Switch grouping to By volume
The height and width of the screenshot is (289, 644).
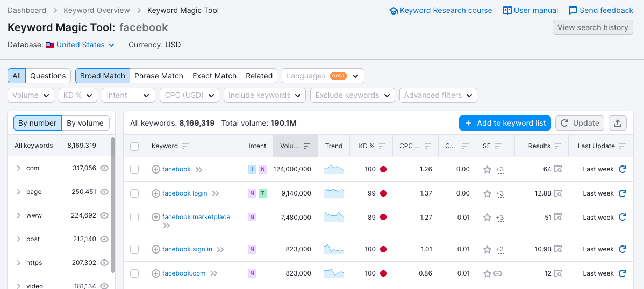click(x=85, y=123)
